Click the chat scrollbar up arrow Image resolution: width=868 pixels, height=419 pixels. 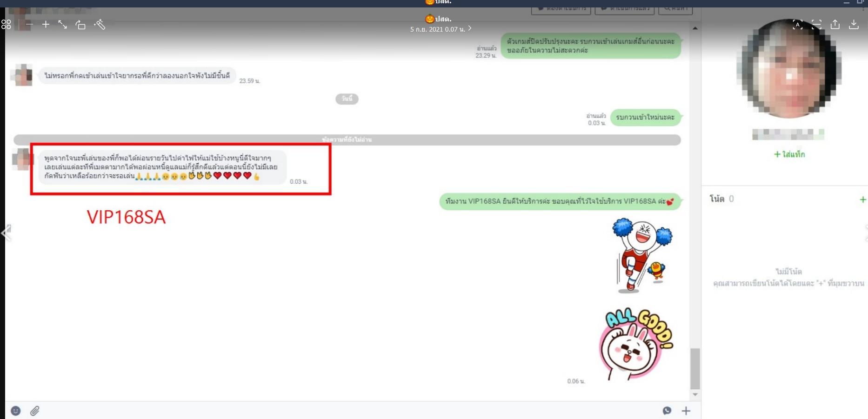click(x=695, y=28)
